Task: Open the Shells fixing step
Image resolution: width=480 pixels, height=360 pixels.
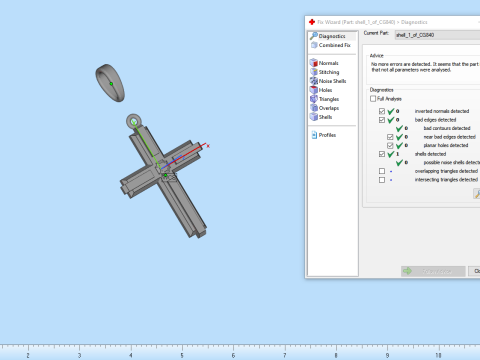Action: click(x=321, y=117)
